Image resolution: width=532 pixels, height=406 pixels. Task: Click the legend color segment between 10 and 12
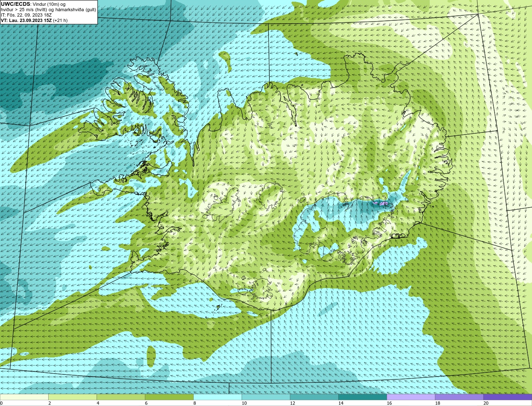click(x=266, y=397)
